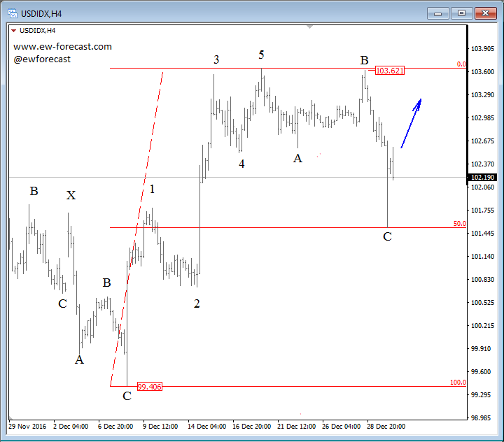
Task: Select the C label below the 50.0 line
Action: click(387, 237)
